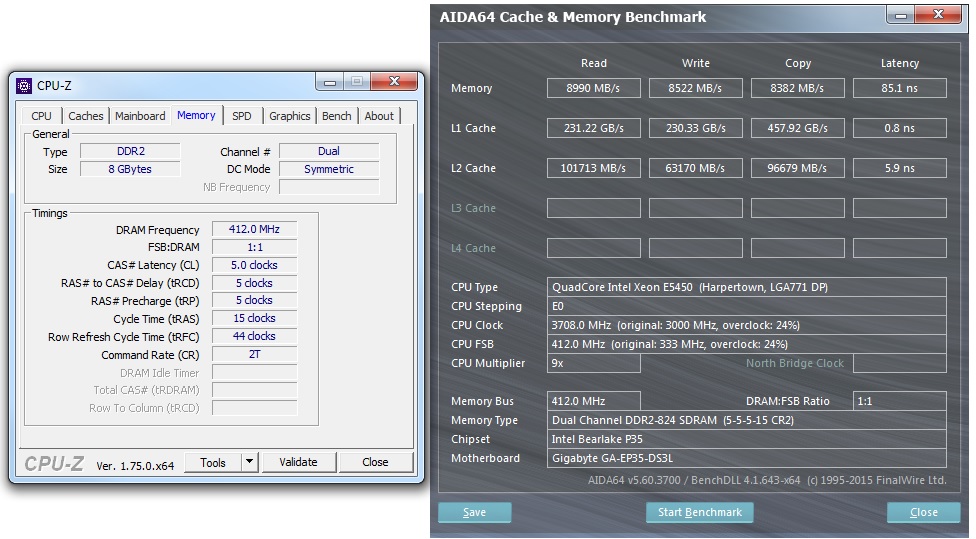Click the CPU-Z app icon in title bar
The image size is (976, 539).
[x=24, y=85]
